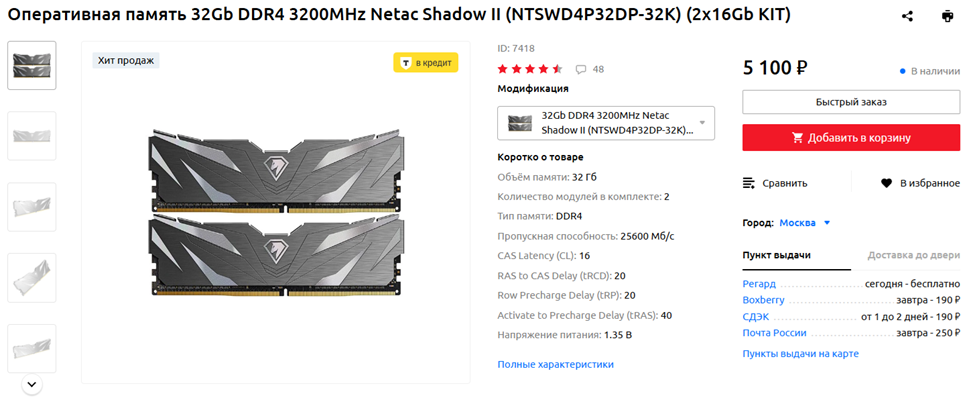973x404 pixels.
Task: Switch to «Пункт выдачи» tab
Action: click(x=777, y=255)
